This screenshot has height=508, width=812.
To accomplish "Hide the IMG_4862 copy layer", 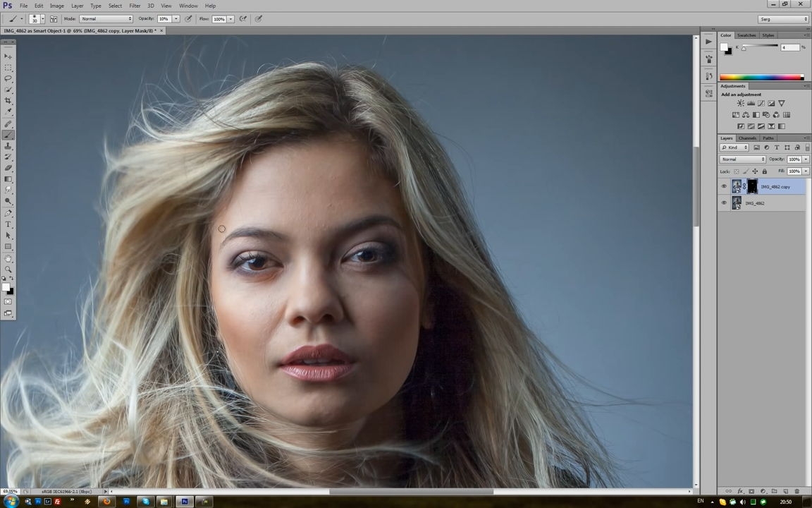I will coord(724,186).
